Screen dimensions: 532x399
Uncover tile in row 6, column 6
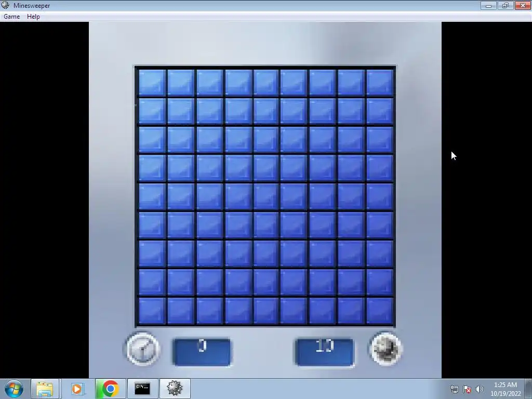(294, 225)
